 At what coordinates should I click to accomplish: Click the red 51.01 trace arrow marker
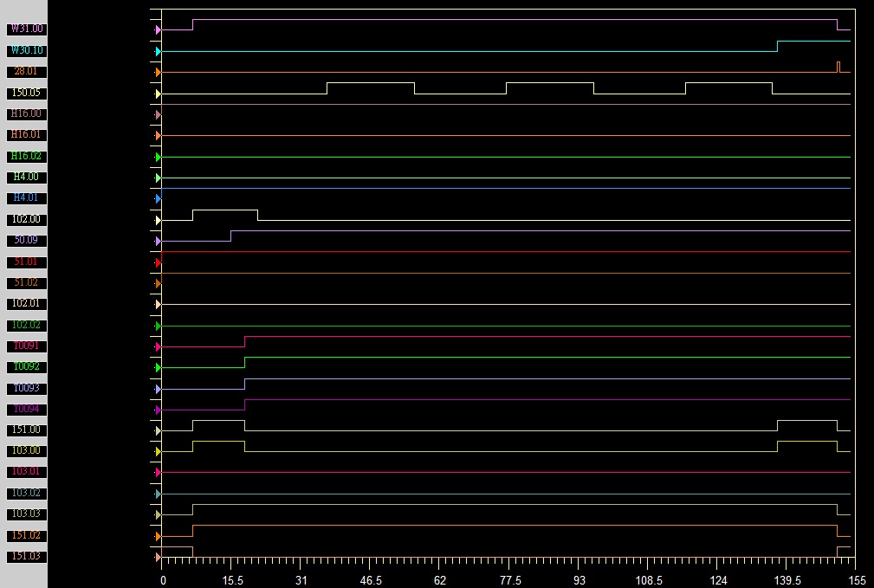click(x=158, y=262)
